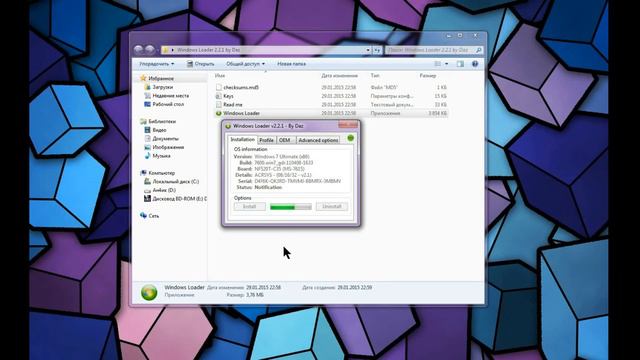
Task: Click the Details ACRSYS value text
Action: click(x=282, y=175)
